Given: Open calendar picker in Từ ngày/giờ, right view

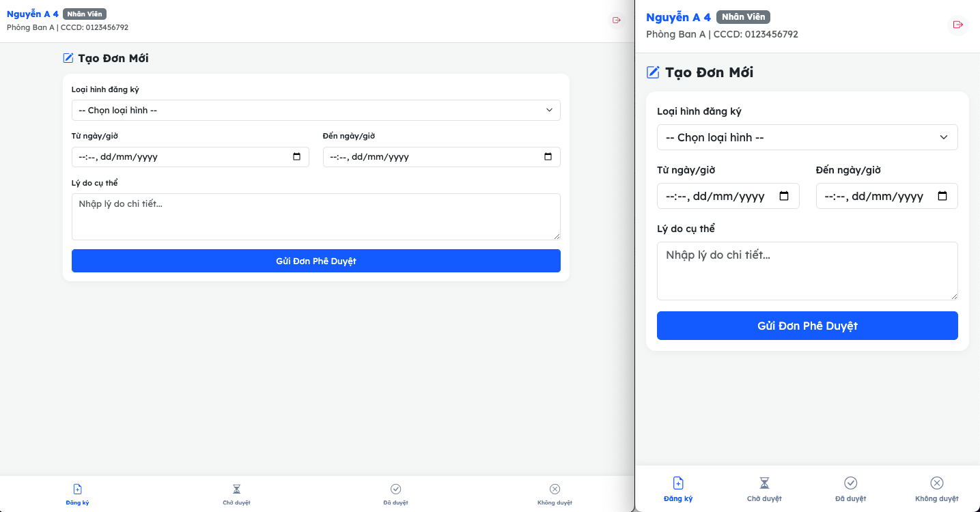Looking at the screenshot, I should [x=784, y=196].
